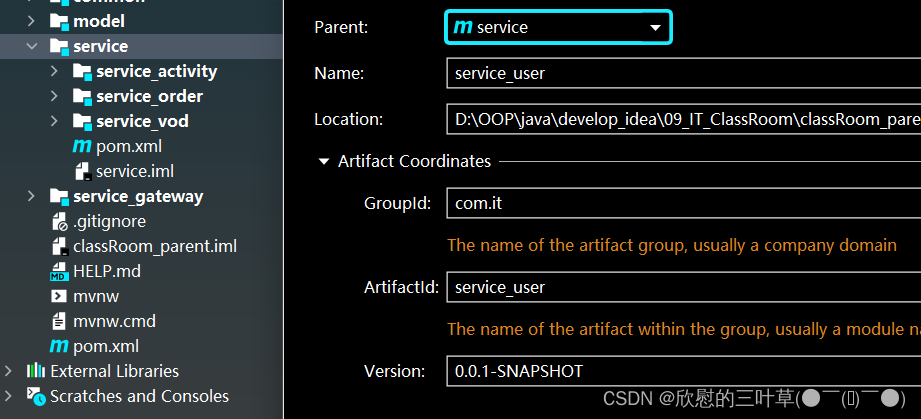The height and width of the screenshot is (419, 921).
Task: Click the GroupId input field
Action: (x=684, y=203)
